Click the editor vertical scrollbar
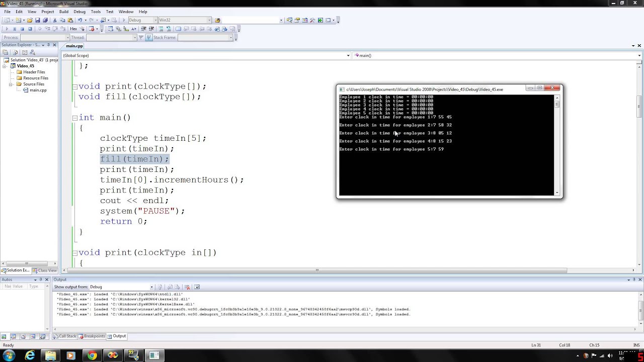 (639, 163)
